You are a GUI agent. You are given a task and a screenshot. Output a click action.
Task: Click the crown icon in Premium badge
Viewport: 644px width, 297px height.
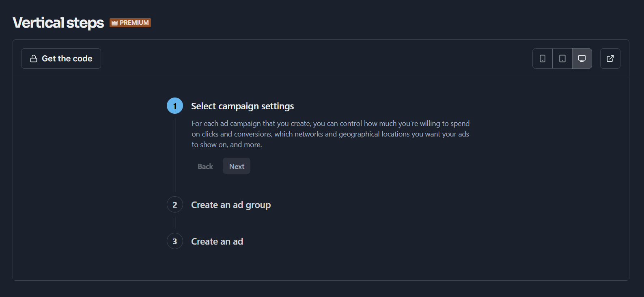114,23
